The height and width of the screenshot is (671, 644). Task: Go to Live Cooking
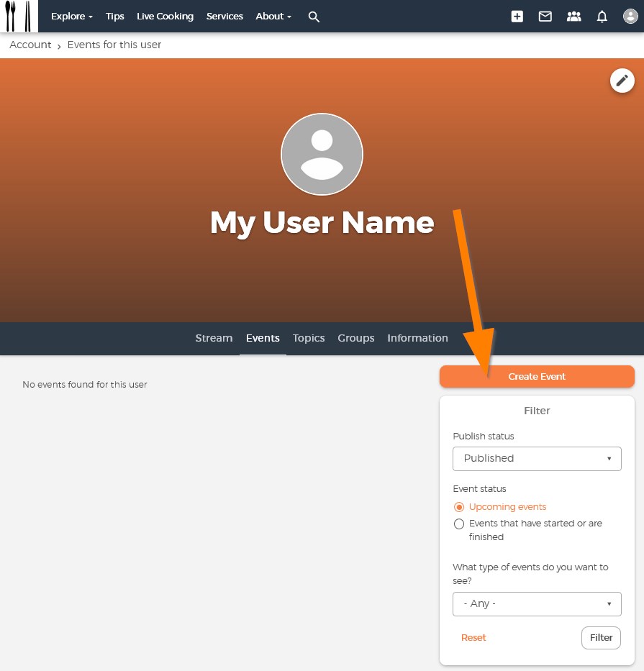[165, 17]
